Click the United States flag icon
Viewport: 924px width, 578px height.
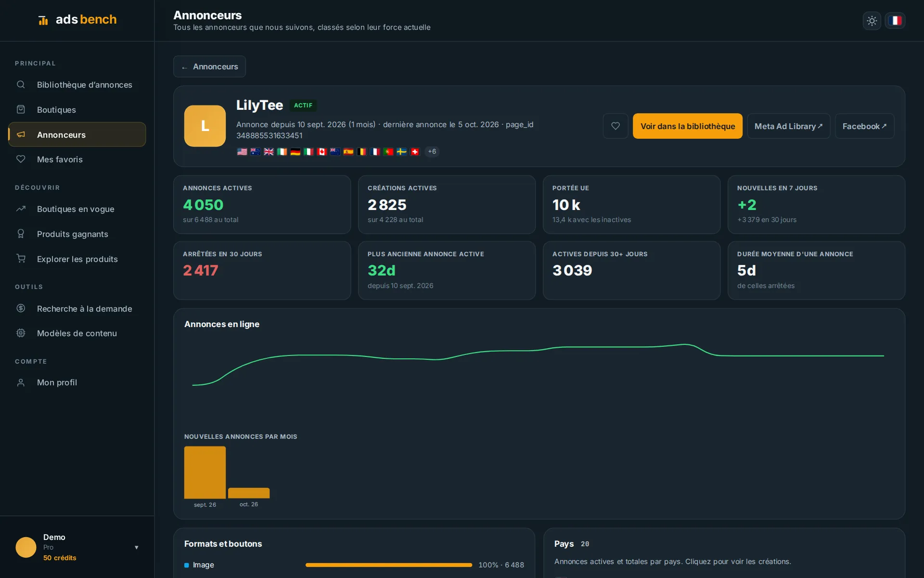point(242,152)
